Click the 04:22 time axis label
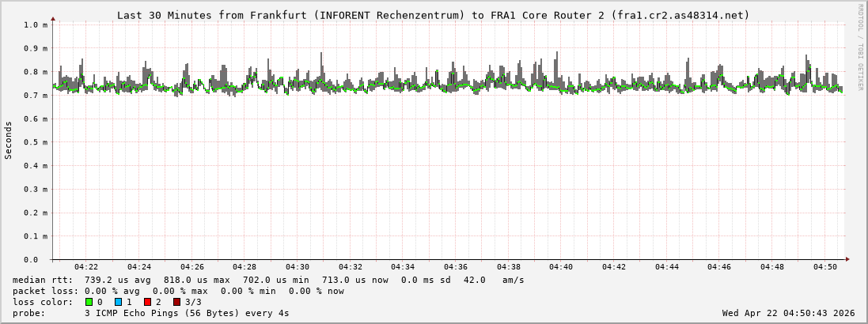The image size is (868, 324). (x=86, y=268)
